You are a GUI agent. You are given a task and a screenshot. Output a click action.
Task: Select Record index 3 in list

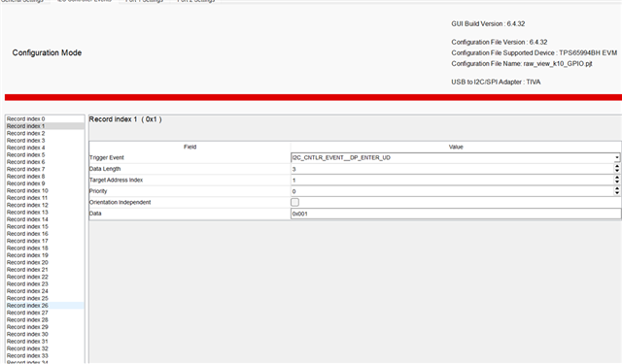point(45,140)
